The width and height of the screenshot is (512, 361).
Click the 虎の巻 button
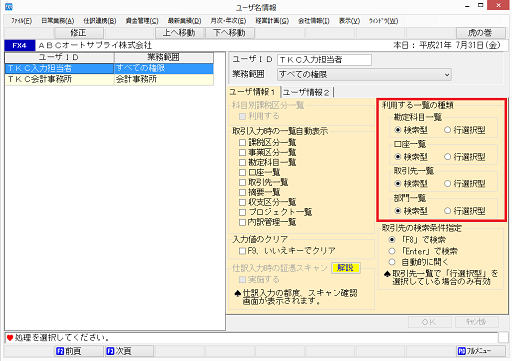tap(480, 33)
